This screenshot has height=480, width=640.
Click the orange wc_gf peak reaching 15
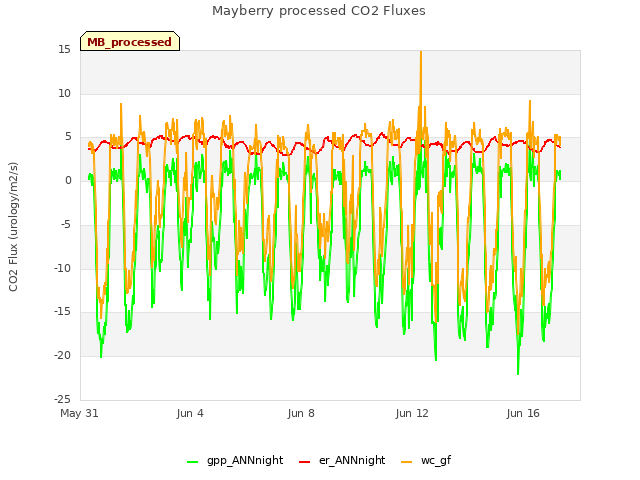click(421, 53)
